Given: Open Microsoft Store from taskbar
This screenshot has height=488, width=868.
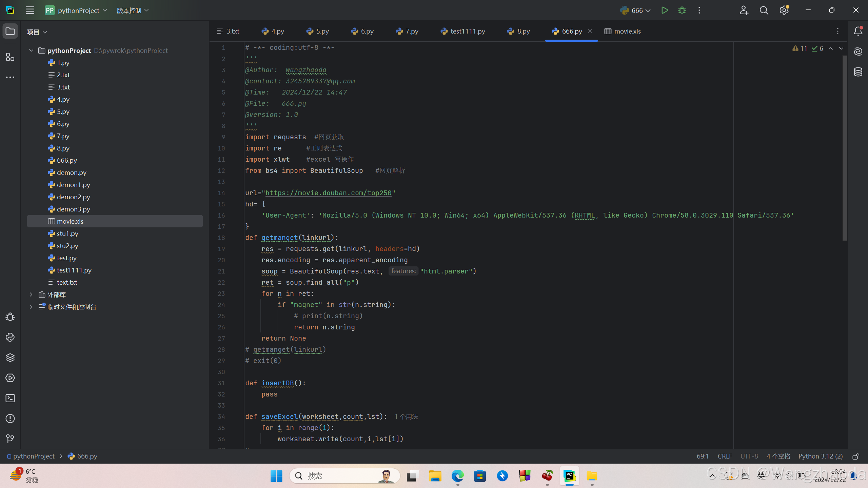Looking at the screenshot, I should (x=480, y=476).
